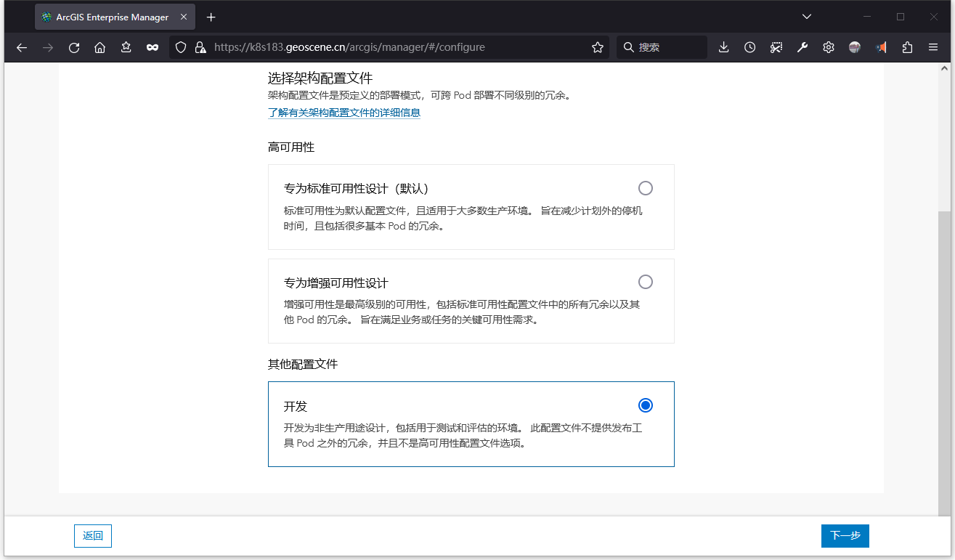Click the round avatar extension icon
Screen dimensions: 955x560
tap(855, 47)
